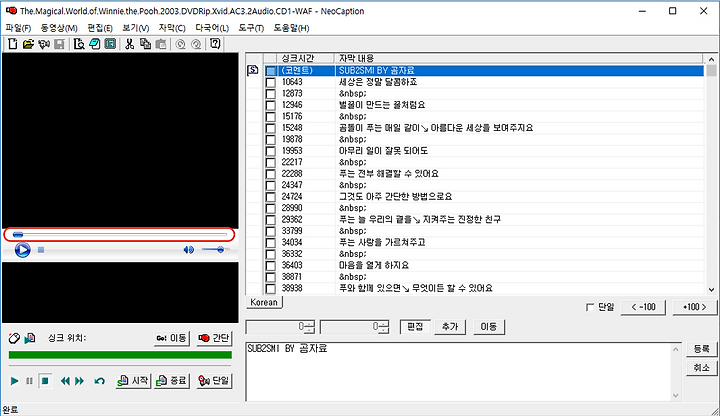The width and height of the screenshot is (720, 416).
Task: Click the 추가 button
Action: coord(450,326)
